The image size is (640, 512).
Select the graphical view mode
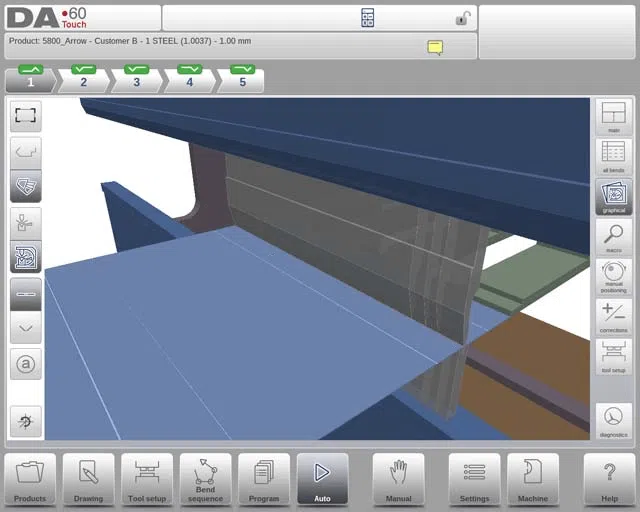coord(613,197)
